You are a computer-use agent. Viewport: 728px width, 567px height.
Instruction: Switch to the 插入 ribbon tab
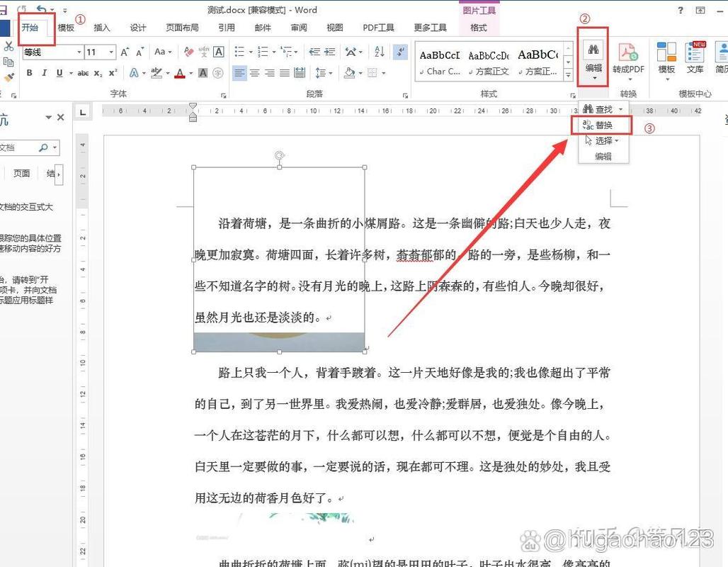[x=102, y=27]
